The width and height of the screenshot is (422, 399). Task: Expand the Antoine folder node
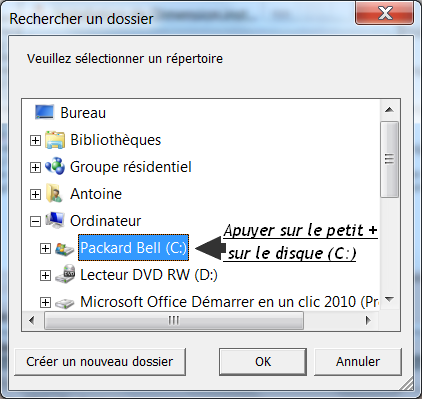coord(35,194)
